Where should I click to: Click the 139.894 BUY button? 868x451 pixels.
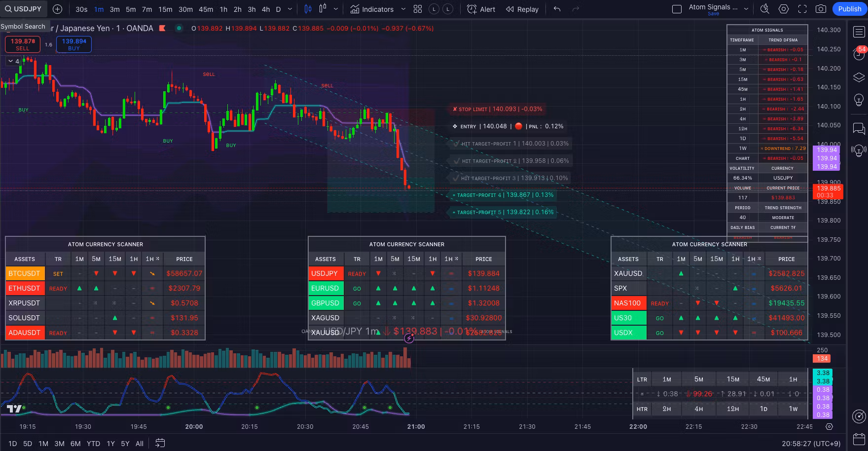tap(74, 44)
